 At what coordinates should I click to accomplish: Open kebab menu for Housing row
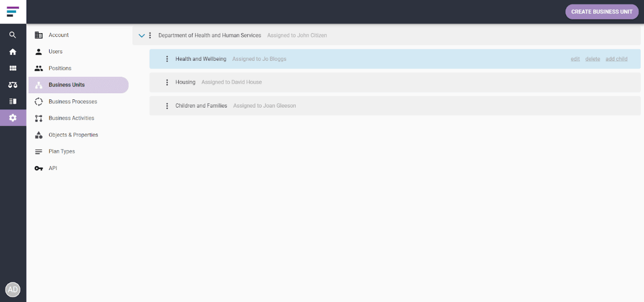[167, 82]
